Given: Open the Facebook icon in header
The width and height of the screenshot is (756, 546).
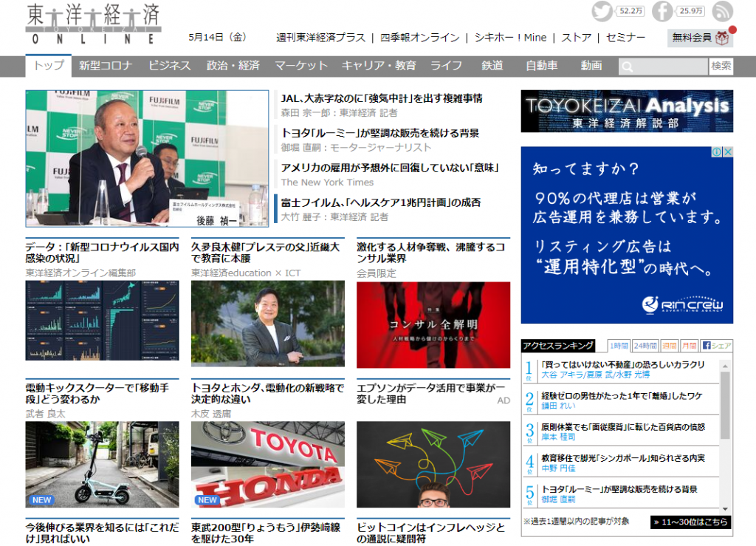Looking at the screenshot, I should pyautogui.click(x=662, y=11).
